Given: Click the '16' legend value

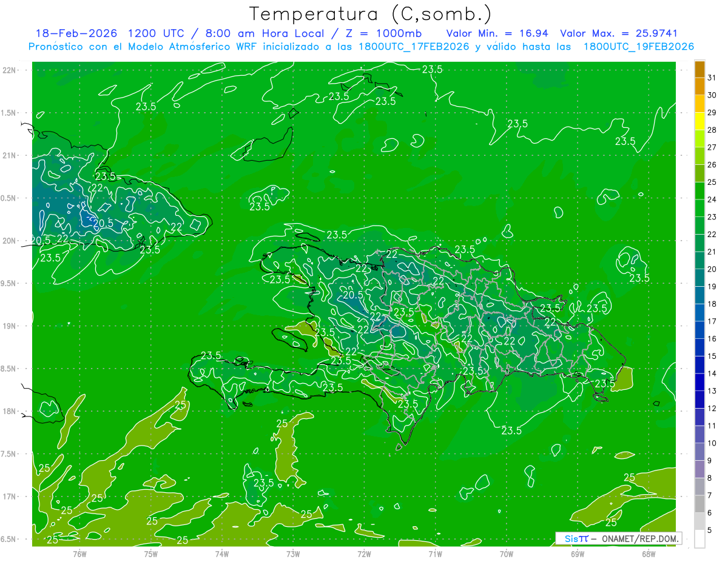Looking at the screenshot, I should click(712, 339).
